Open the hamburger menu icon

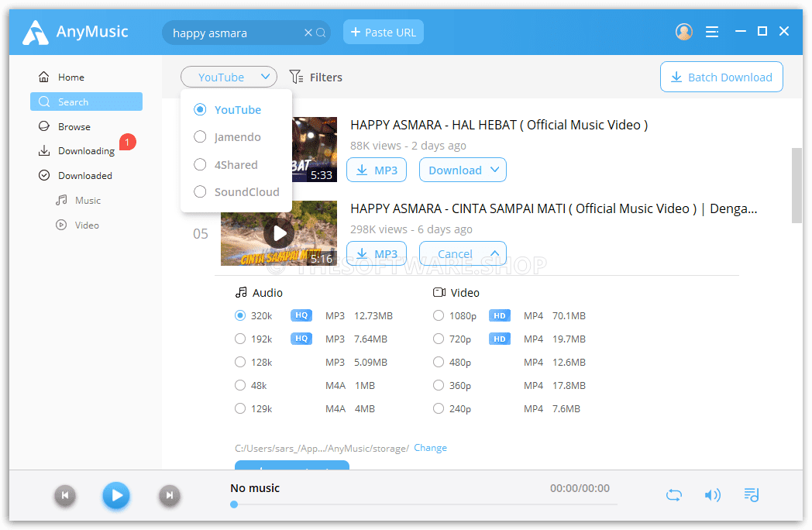(x=712, y=32)
